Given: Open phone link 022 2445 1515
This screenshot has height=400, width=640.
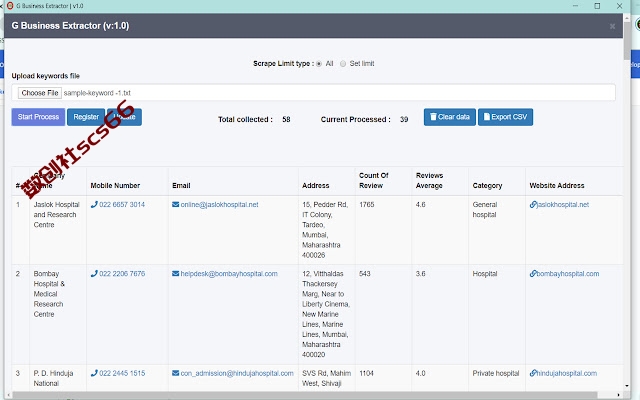Looking at the screenshot, I should [122, 373].
